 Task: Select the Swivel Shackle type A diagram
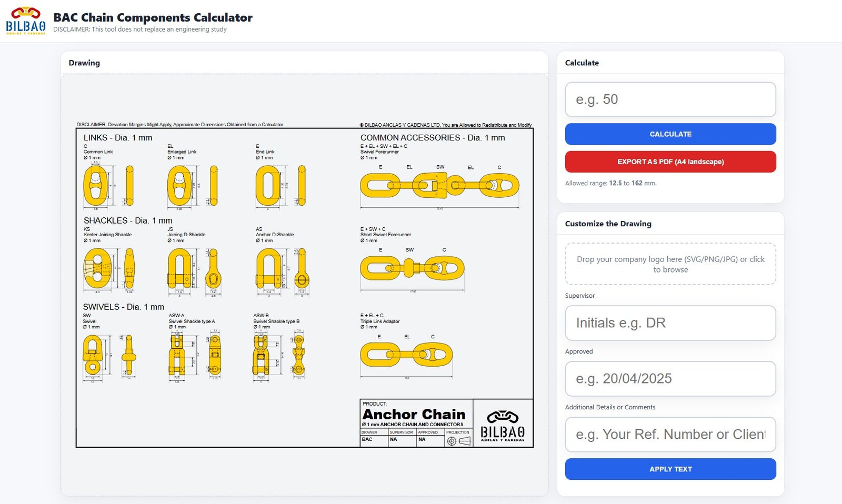tap(179, 352)
